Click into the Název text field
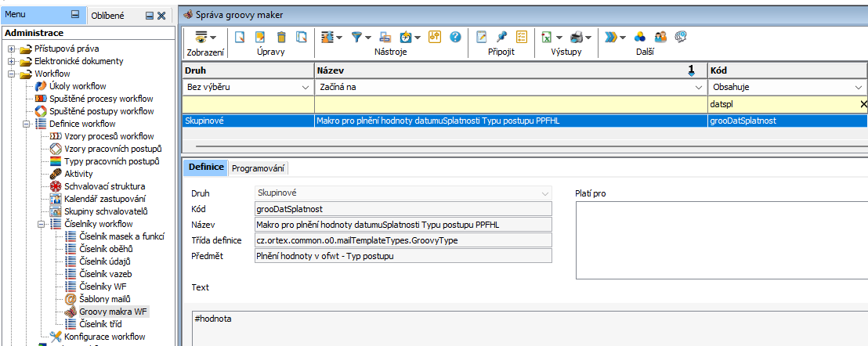 pos(403,225)
